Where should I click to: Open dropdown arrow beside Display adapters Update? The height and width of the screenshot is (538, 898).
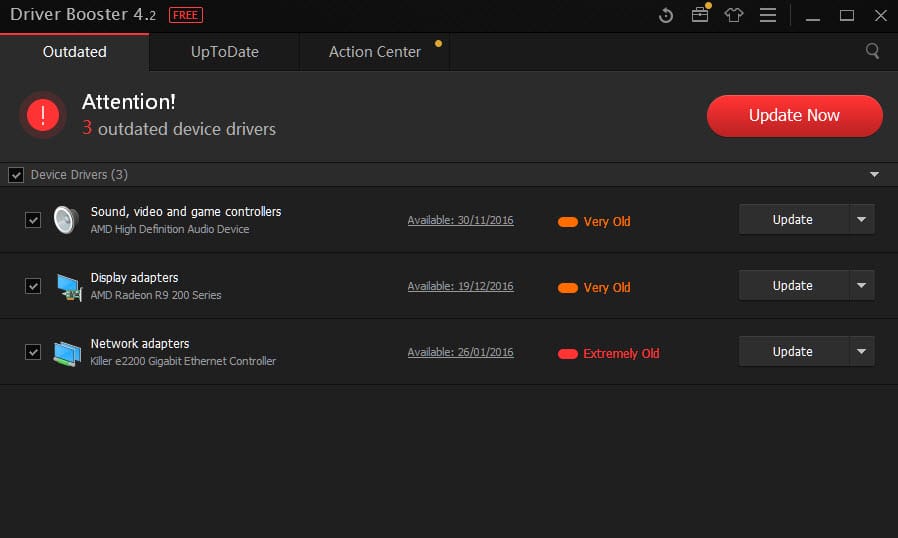pyautogui.click(x=861, y=286)
